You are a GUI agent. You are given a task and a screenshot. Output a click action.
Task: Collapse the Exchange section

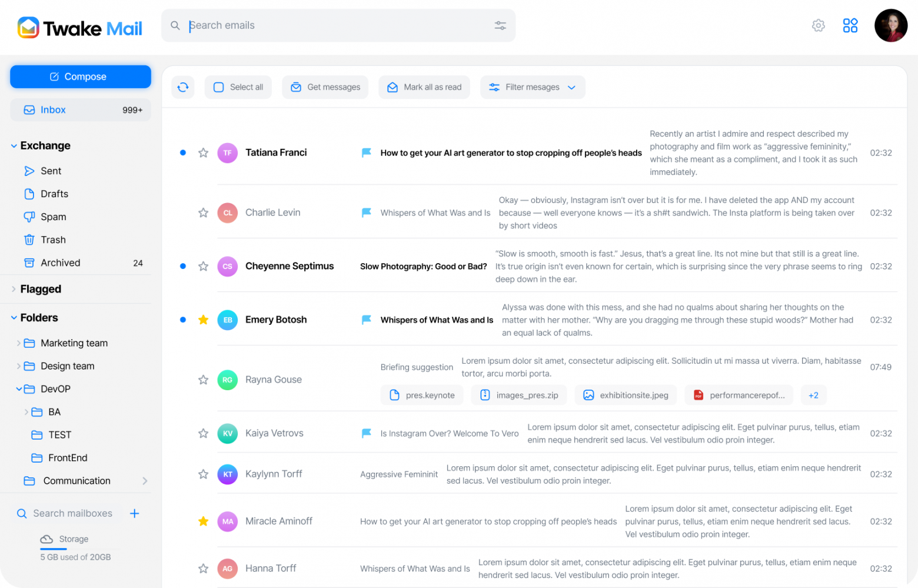point(13,145)
